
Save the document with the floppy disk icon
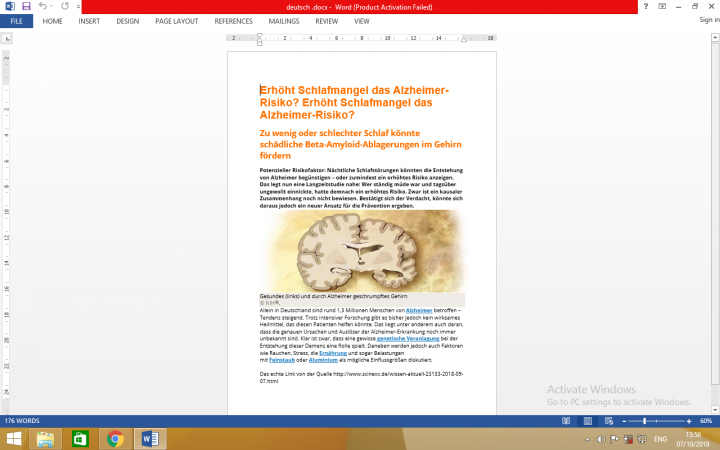(x=26, y=6)
